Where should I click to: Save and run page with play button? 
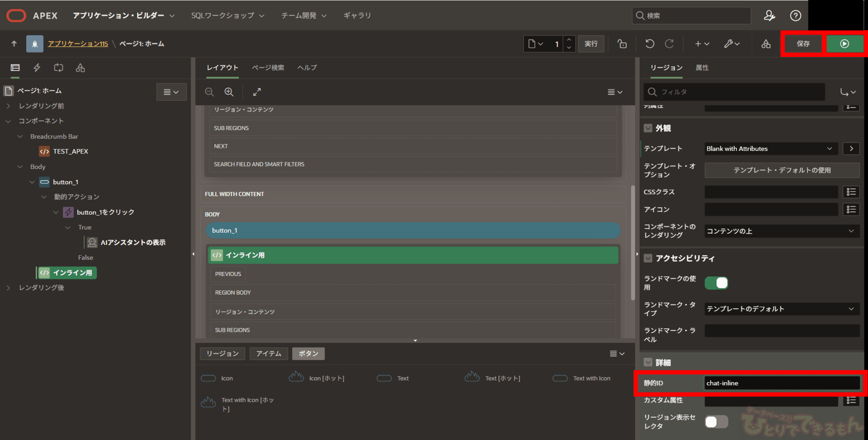tap(844, 44)
